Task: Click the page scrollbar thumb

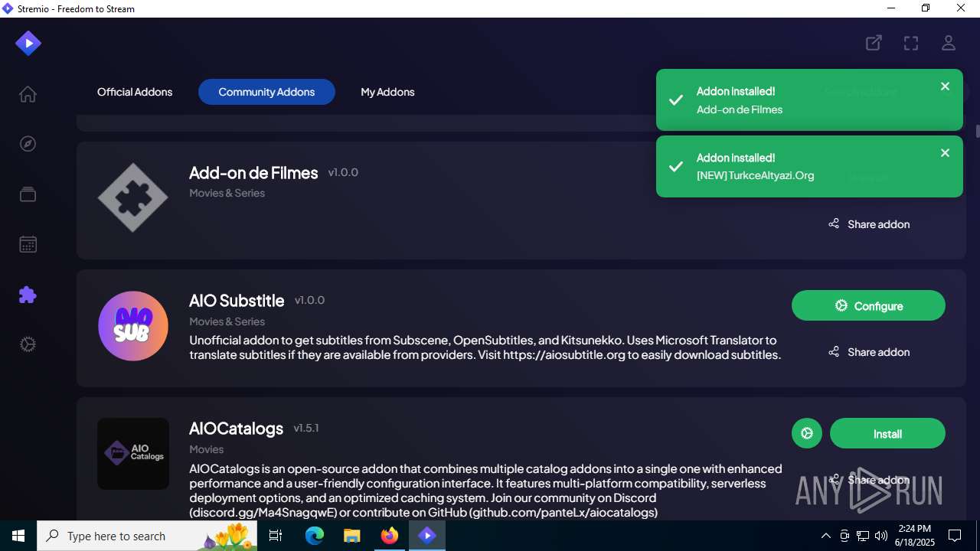Action: click(978, 131)
